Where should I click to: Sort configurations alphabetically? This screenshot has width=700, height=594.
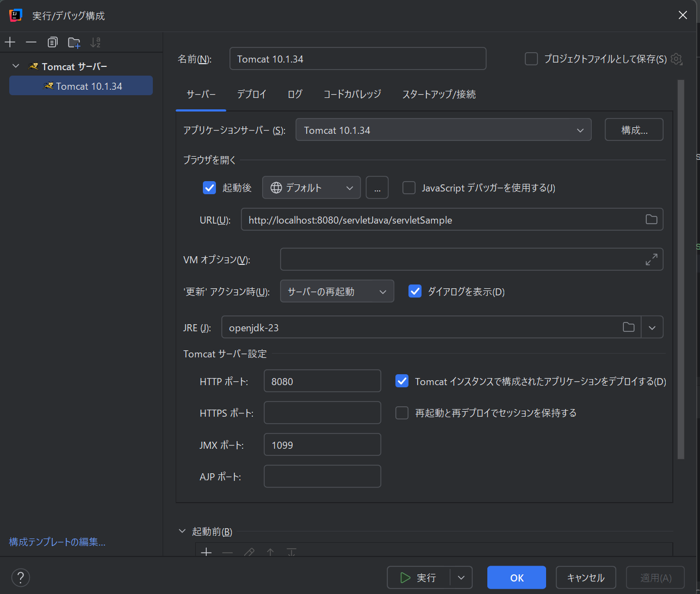coord(95,42)
